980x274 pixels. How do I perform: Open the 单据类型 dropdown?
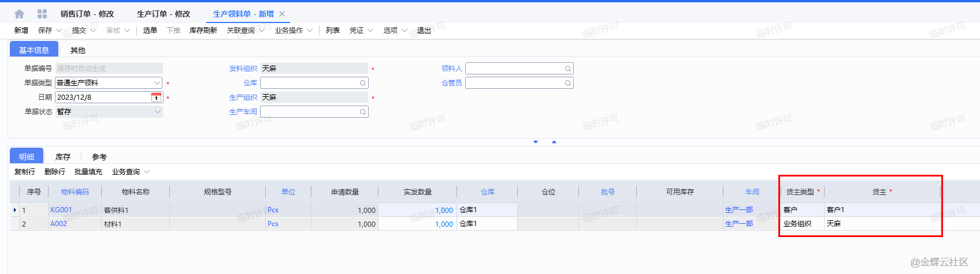[x=157, y=83]
